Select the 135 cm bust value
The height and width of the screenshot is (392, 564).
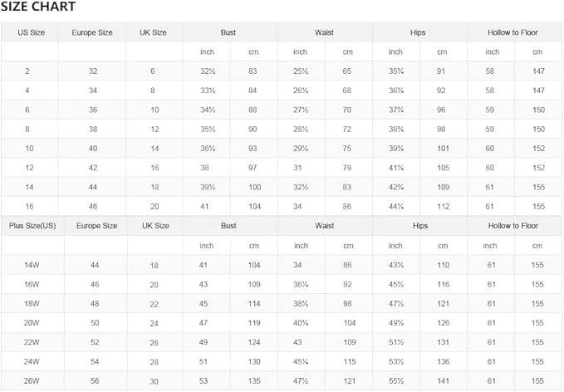coord(253,381)
